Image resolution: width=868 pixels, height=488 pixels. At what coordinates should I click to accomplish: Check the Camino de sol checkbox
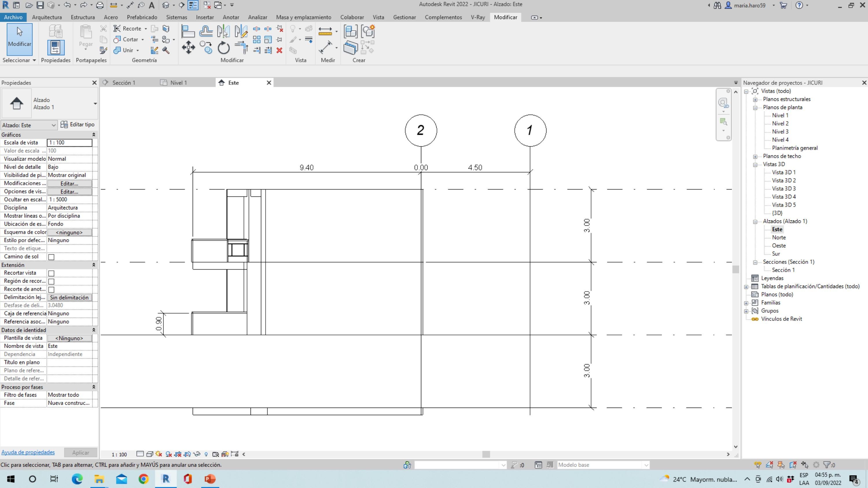pos(51,257)
